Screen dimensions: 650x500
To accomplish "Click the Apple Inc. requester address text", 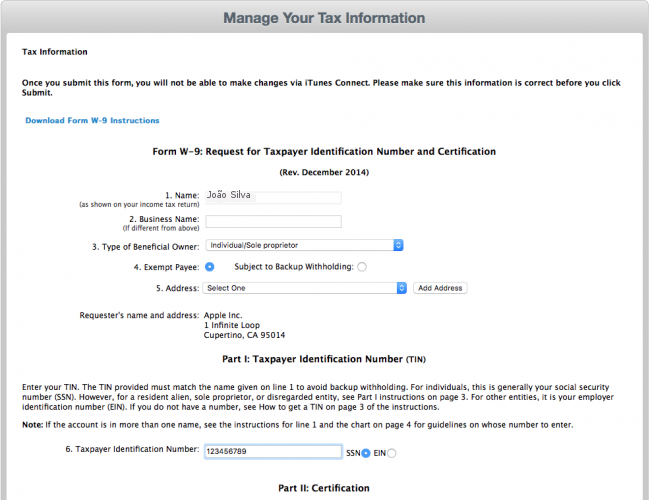I will point(244,325).
